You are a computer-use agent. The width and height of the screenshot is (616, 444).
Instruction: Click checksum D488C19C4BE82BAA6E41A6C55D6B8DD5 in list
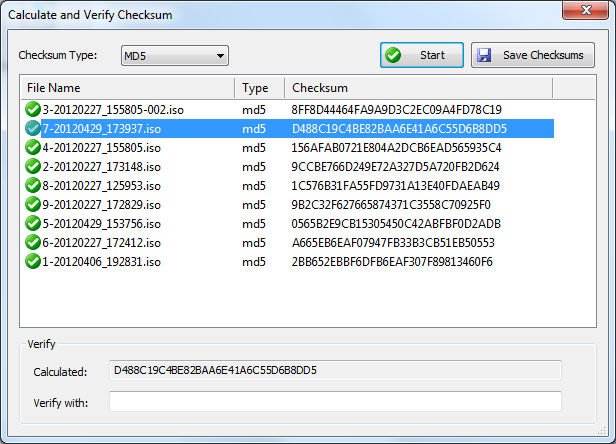399,128
